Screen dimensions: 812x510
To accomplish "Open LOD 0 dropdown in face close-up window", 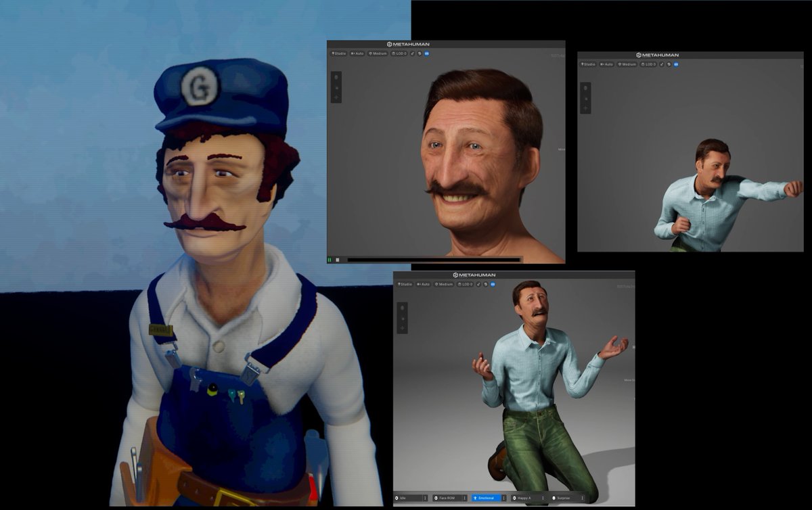I will (399, 53).
